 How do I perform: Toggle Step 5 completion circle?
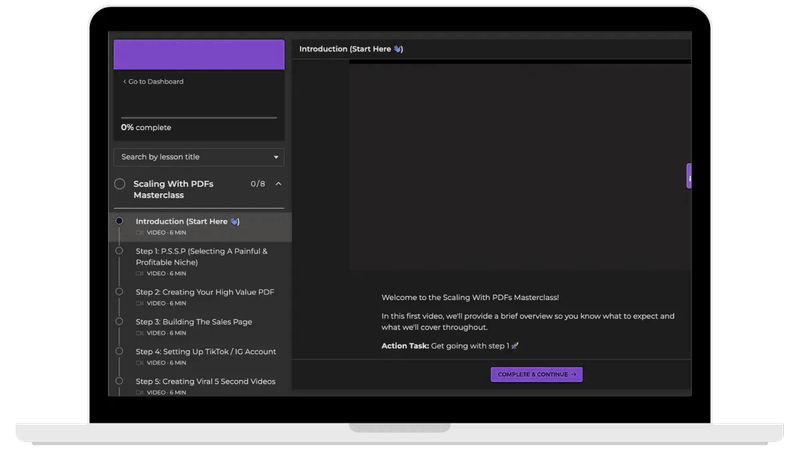[119, 381]
